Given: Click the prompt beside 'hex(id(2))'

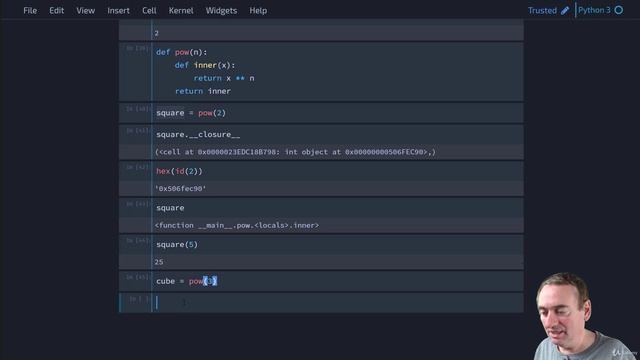Looking at the screenshot, I should click(x=137, y=167).
